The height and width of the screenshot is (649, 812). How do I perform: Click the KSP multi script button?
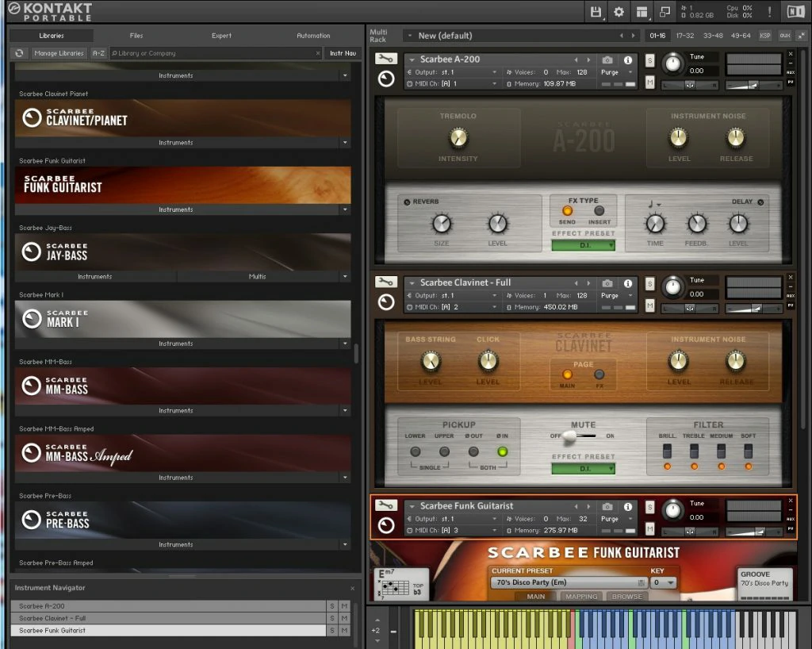pyautogui.click(x=765, y=35)
